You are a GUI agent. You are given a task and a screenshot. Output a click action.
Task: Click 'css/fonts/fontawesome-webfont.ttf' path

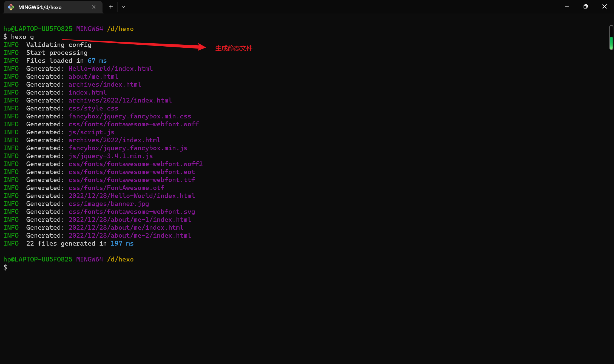click(x=132, y=180)
